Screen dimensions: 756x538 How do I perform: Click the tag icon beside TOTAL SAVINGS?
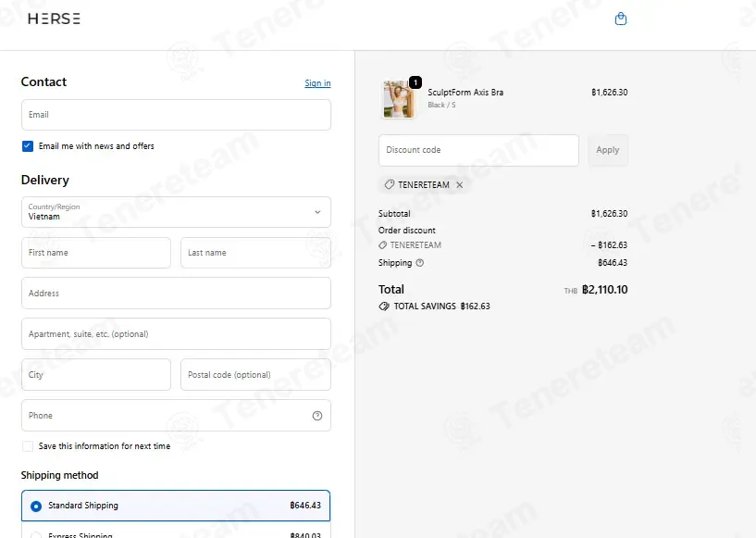point(384,307)
